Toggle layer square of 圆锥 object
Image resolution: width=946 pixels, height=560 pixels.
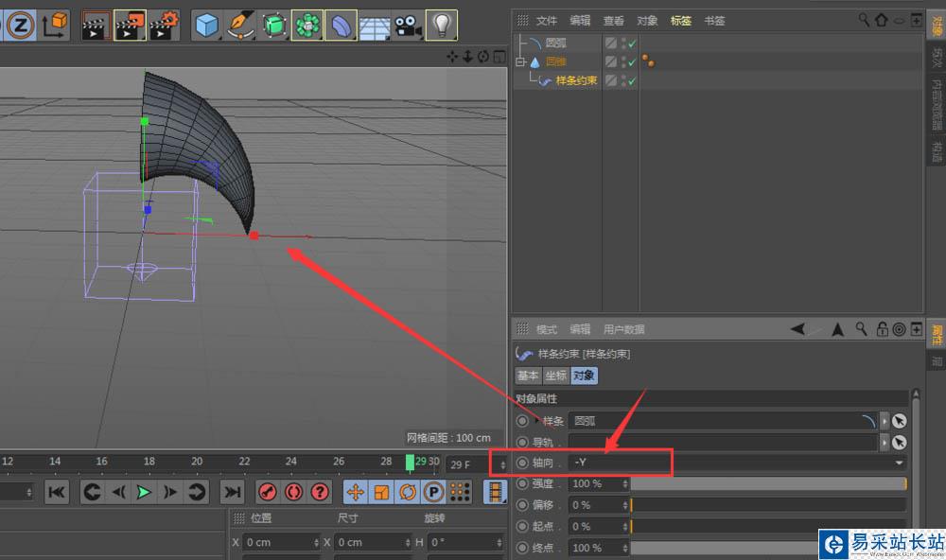[611, 61]
